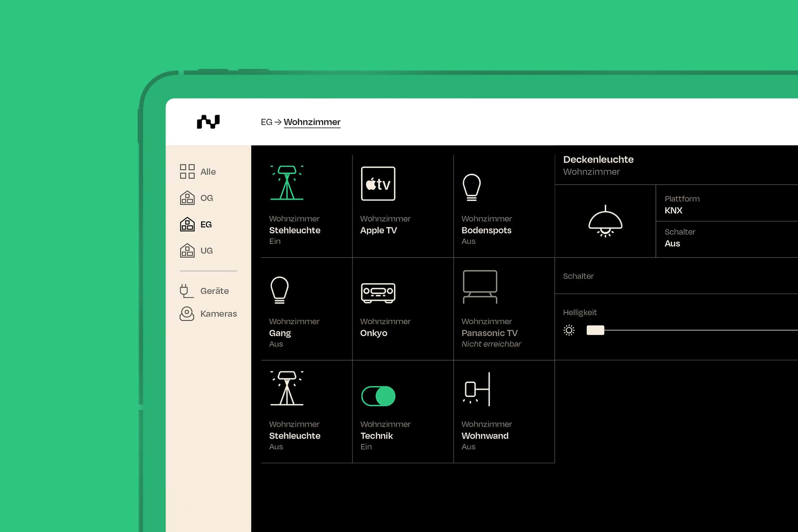
Task: Click the Helligkeit brightness slider handle
Action: tap(595, 330)
